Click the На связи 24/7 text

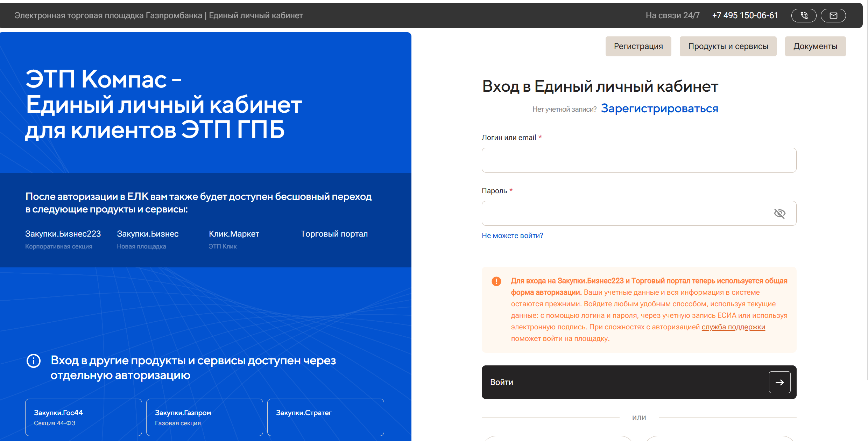672,15
